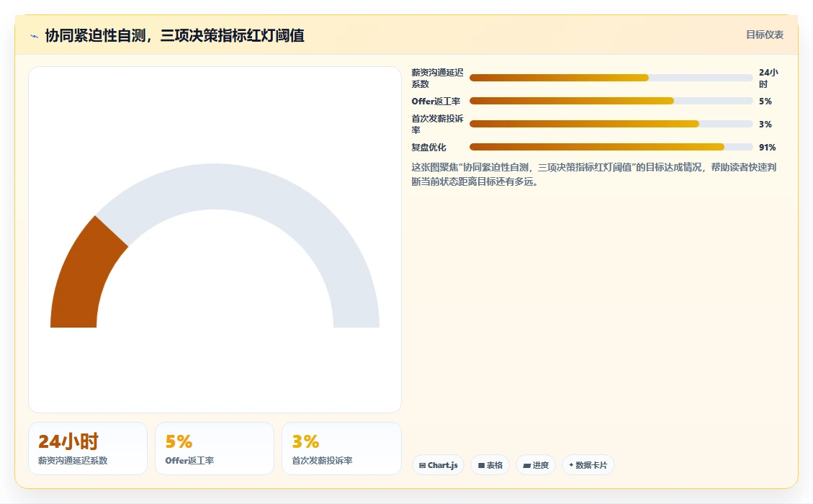Select the 首次发薪投诉率 progress bar

click(611, 124)
